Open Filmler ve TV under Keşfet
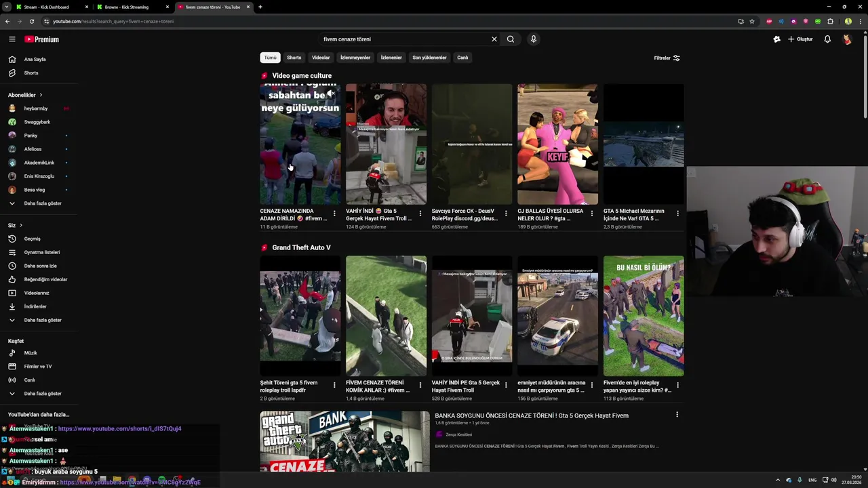The image size is (868, 488). coord(38,367)
